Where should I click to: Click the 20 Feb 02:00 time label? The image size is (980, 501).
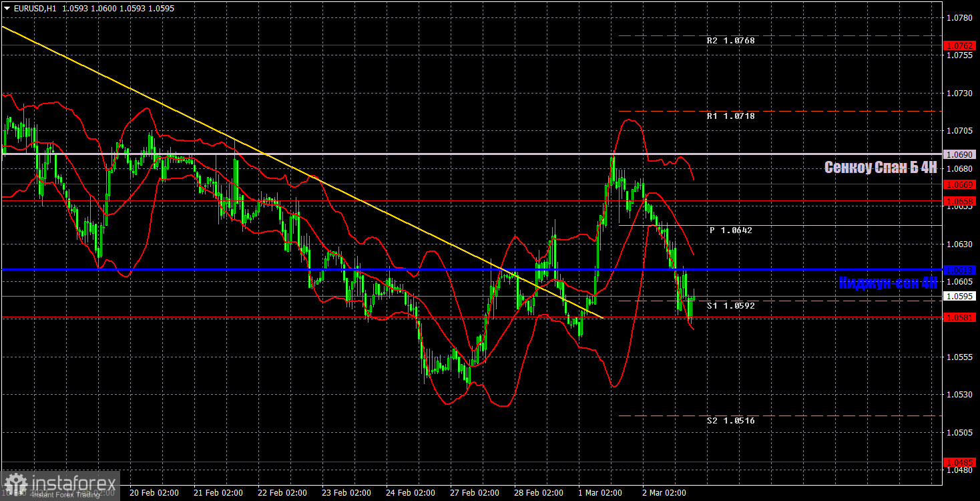coord(154,493)
